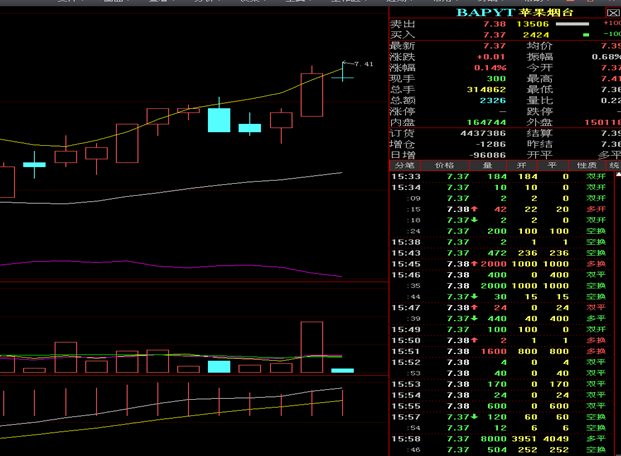Select the tallest red volume bar
Image resolution: width=621 pixels, height=456 pixels.
tap(312, 347)
